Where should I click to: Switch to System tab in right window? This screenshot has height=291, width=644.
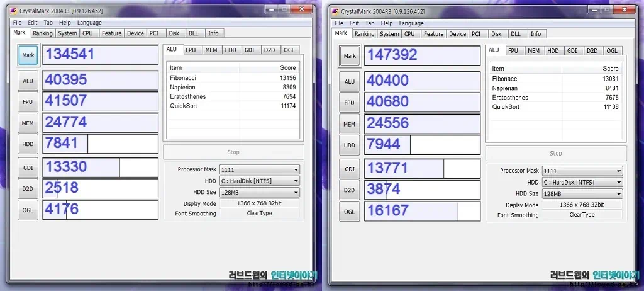(x=389, y=34)
